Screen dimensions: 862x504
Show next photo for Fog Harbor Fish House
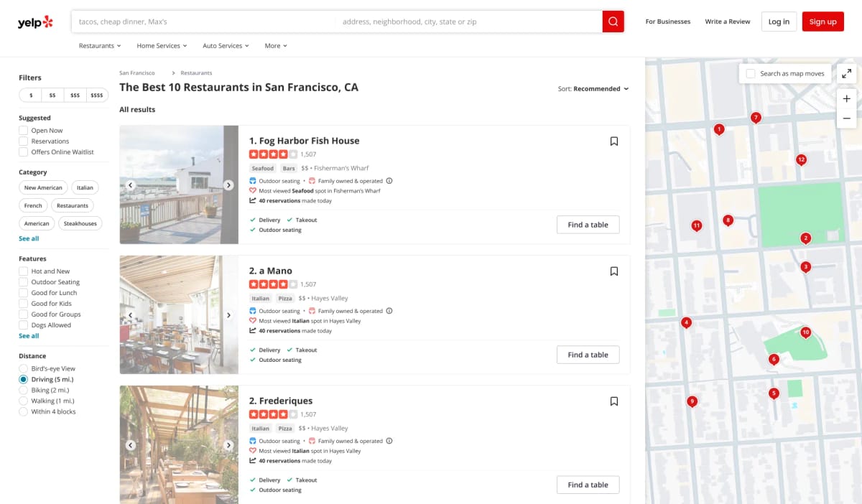point(228,185)
